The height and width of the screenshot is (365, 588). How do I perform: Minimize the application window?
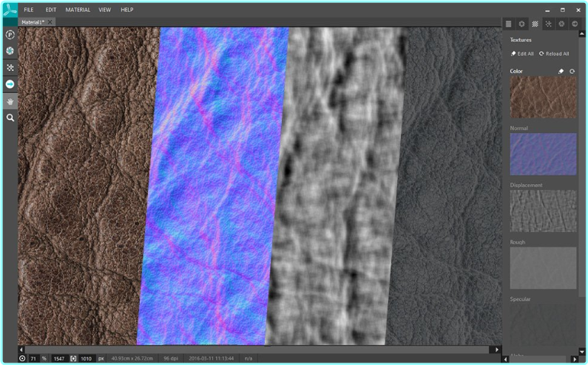[547, 10]
